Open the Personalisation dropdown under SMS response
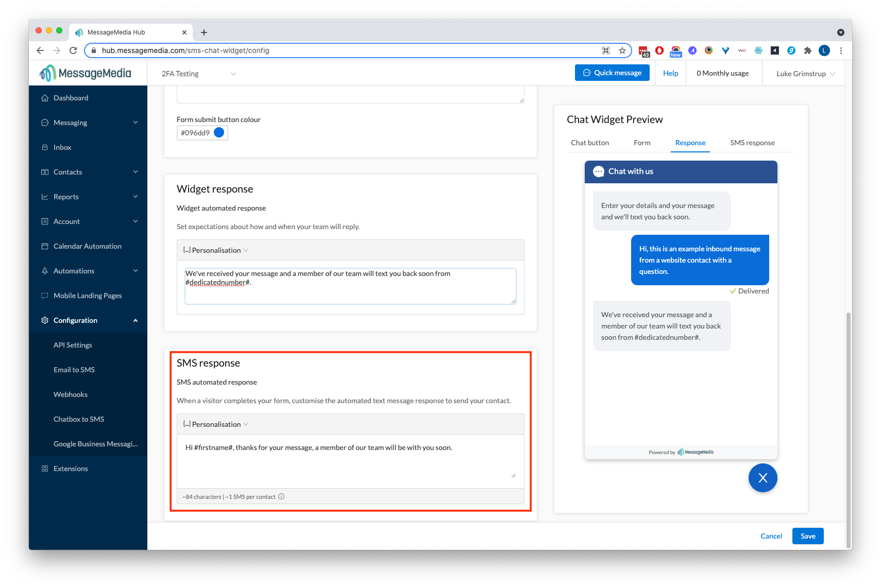The width and height of the screenshot is (881, 588). [215, 424]
